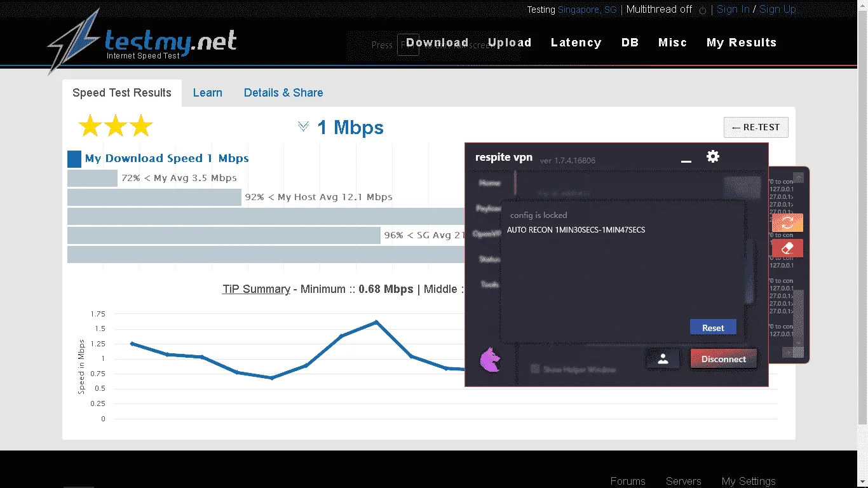Open the DB menu
Viewport: 868px width, 488px height.
pos(630,43)
